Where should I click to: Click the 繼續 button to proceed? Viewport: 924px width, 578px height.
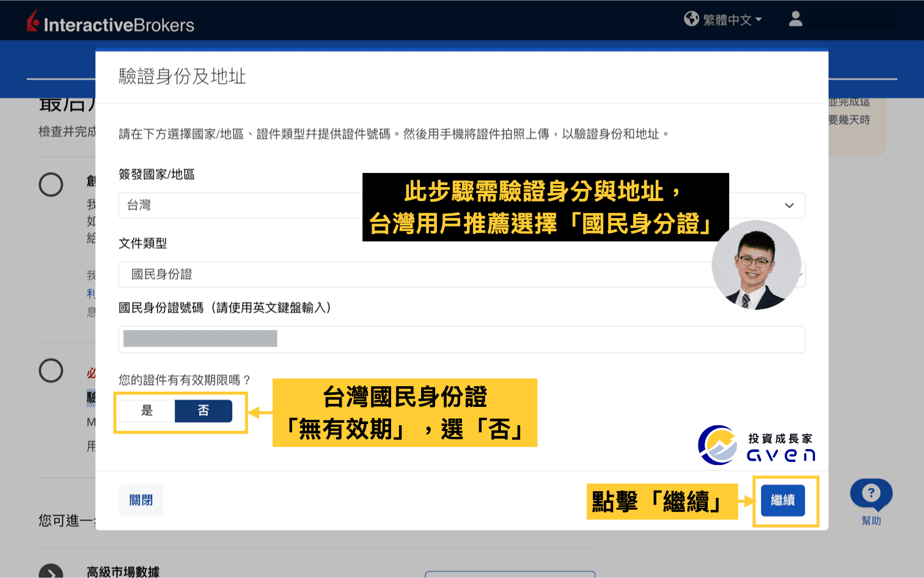pyautogui.click(x=783, y=500)
